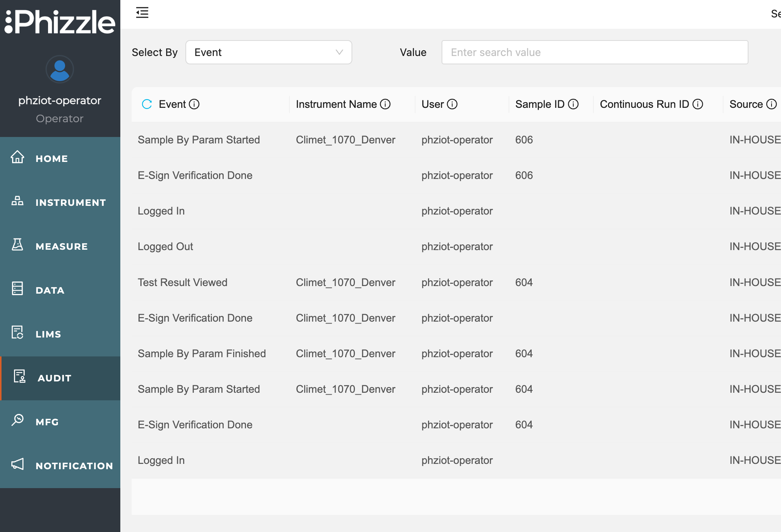781x532 pixels.
Task: Select the Home menu entry in the sidebar
Action: coord(51,159)
